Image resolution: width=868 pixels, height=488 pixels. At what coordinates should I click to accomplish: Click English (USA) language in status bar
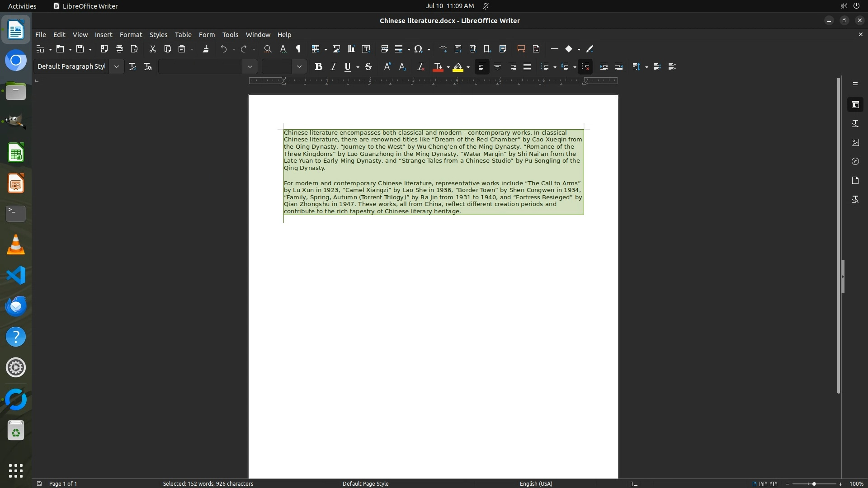536,483
